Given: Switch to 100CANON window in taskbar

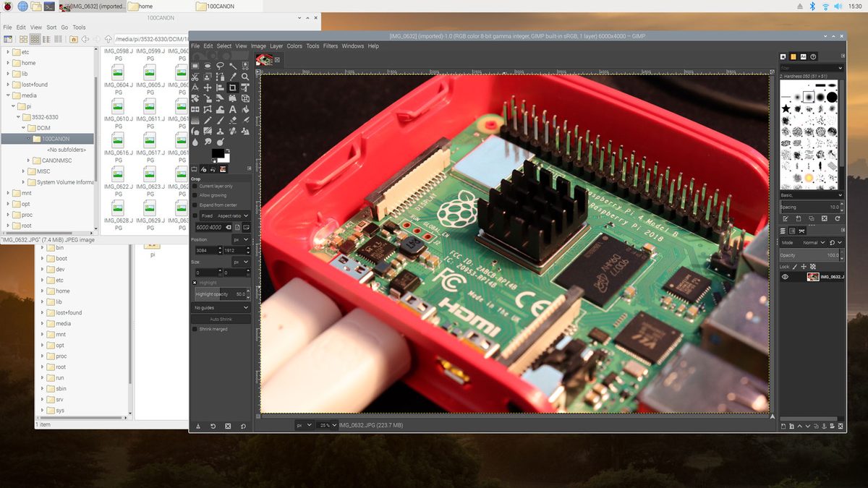Looking at the screenshot, I should pyautogui.click(x=228, y=6).
